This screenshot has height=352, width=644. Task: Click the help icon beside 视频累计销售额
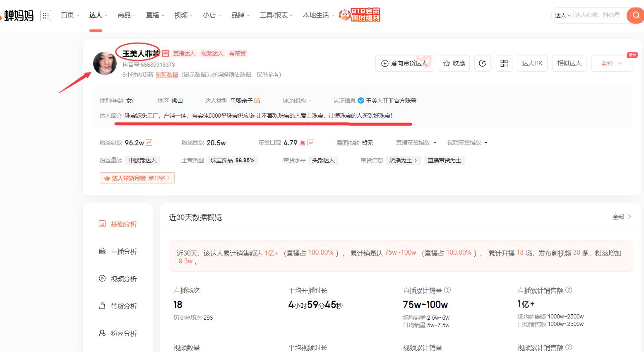pyautogui.click(x=569, y=347)
